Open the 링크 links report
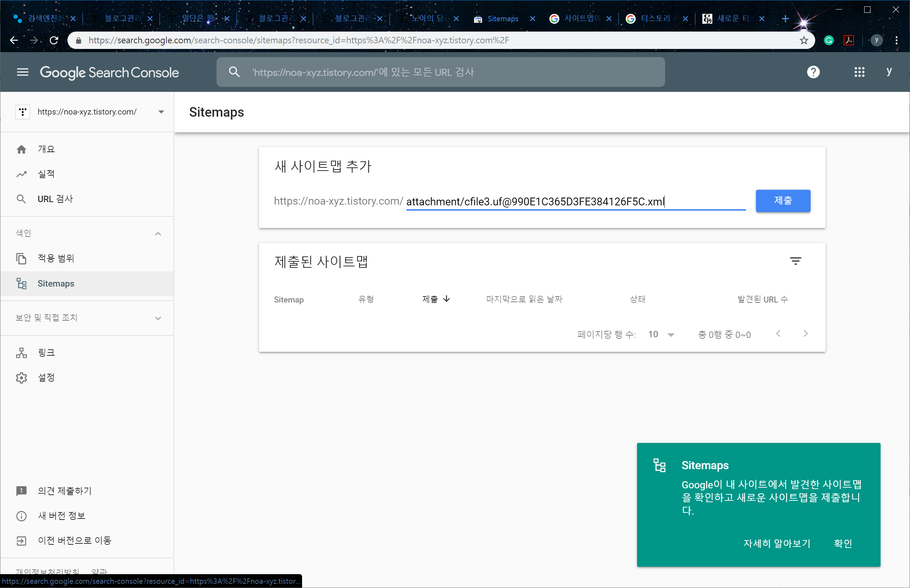This screenshot has width=910, height=588. point(46,353)
